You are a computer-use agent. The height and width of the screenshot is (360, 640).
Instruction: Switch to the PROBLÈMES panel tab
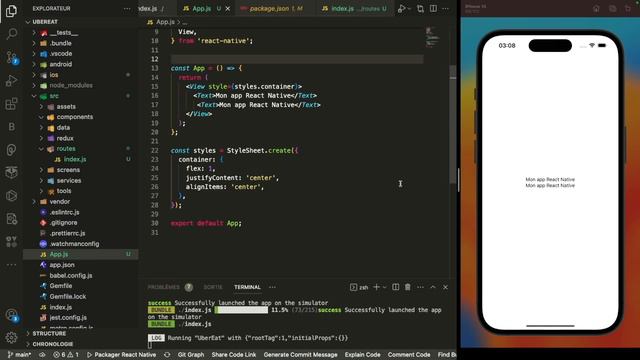pos(163,287)
